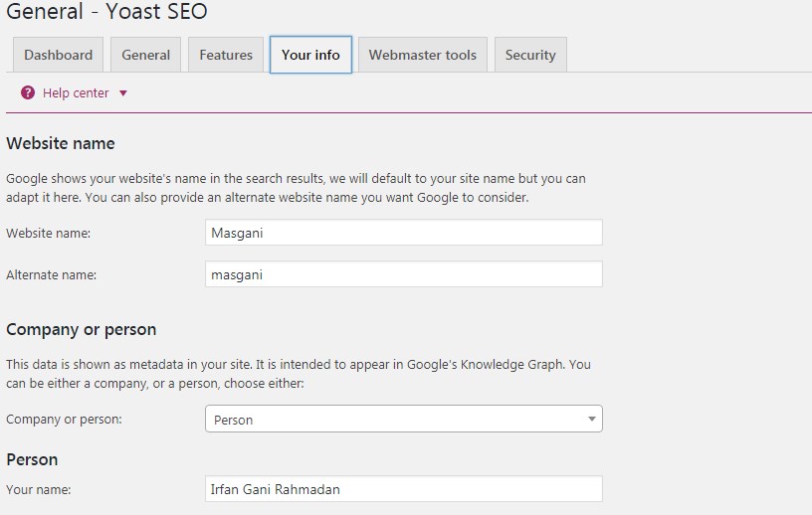The width and height of the screenshot is (812, 515).
Task: Click the Website name input field
Action: click(x=404, y=233)
